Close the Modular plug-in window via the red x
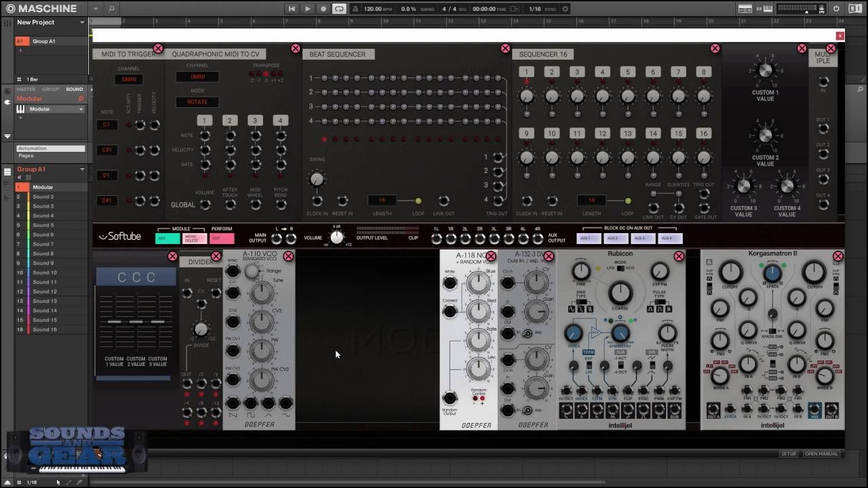868x488 pixels. tap(840, 36)
